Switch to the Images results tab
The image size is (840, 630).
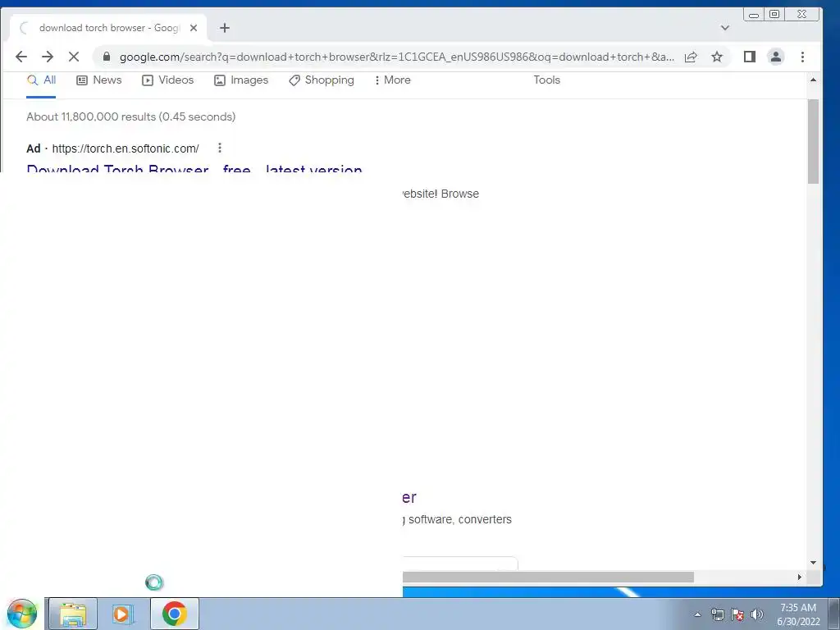click(241, 80)
